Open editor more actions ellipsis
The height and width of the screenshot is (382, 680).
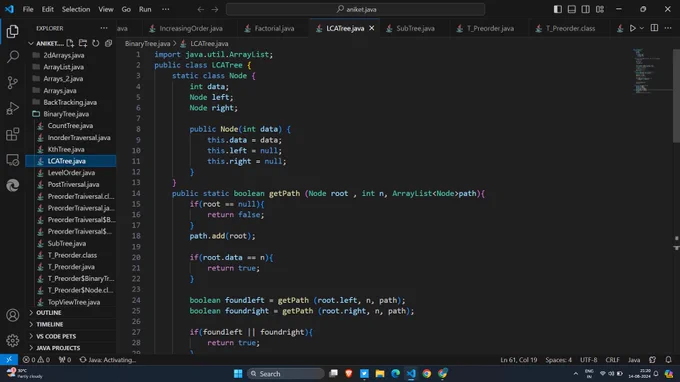pos(668,28)
